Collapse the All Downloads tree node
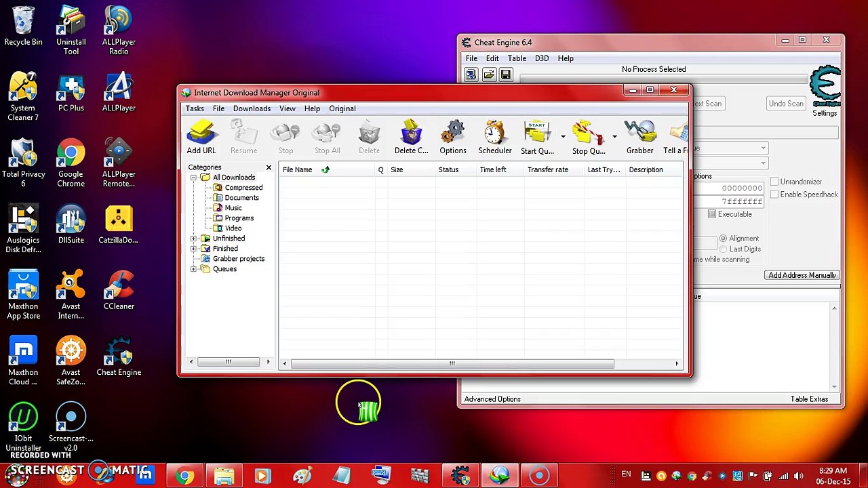 coord(194,178)
